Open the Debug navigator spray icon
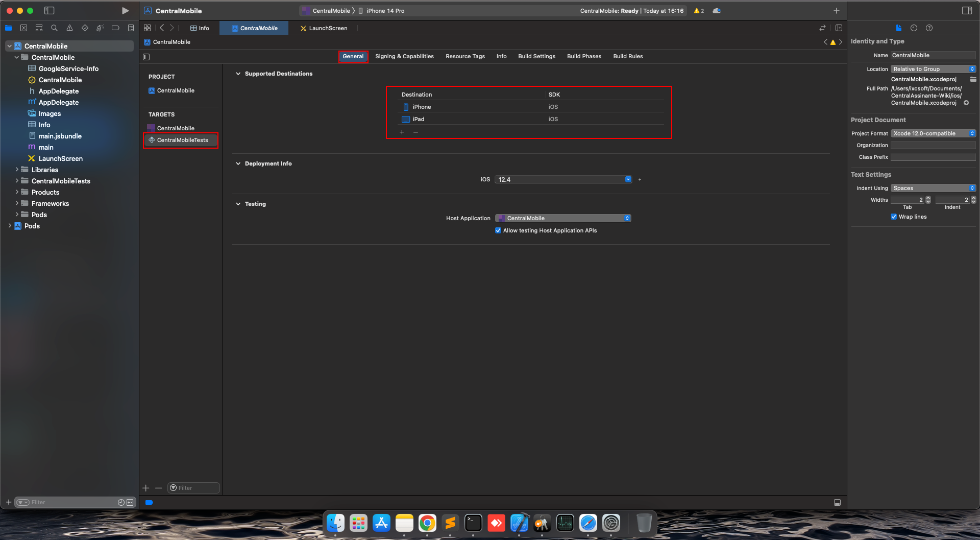The width and height of the screenshot is (980, 540). point(100,28)
